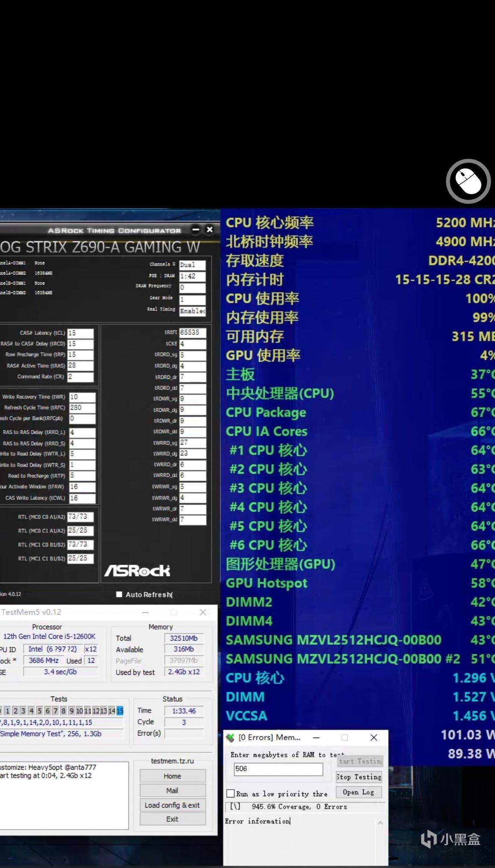Click the Refresh Cycle Time (tRFC) field
Image resolution: width=495 pixels, height=868 pixels.
(82, 407)
